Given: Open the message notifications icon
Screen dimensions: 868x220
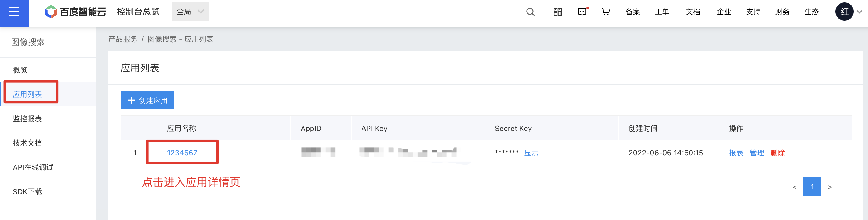Looking at the screenshot, I should pyautogui.click(x=583, y=12).
